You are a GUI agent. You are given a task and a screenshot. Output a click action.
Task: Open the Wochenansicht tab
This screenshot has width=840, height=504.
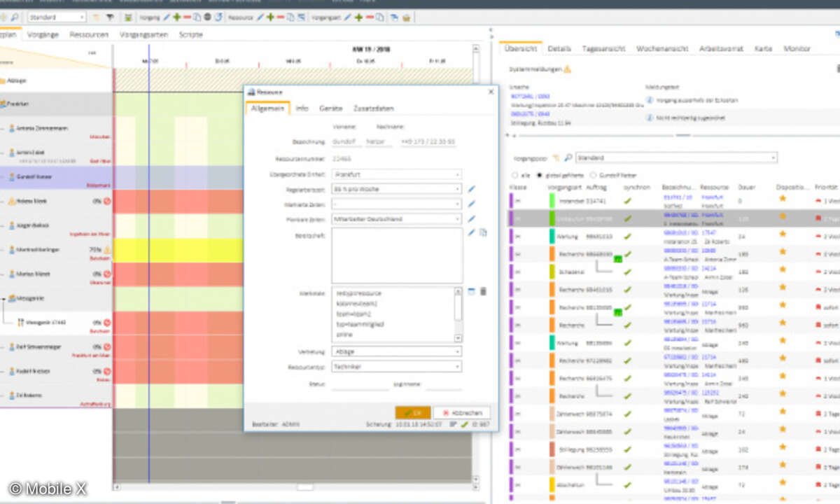pyautogui.click(x=663, y=49)
